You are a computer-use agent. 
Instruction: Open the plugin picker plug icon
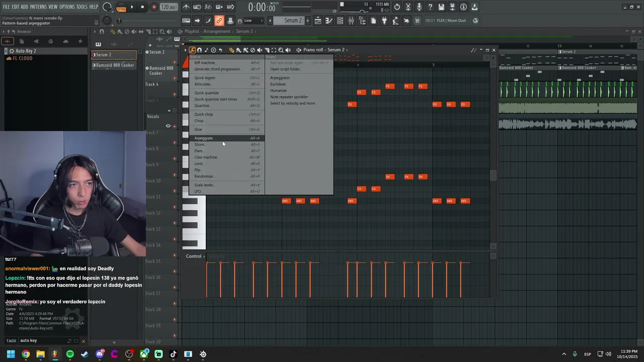tap(384, 21)
